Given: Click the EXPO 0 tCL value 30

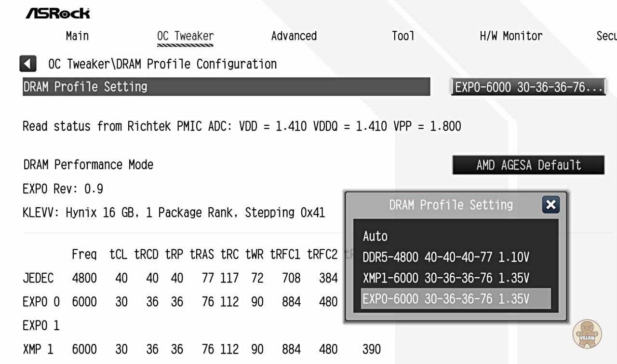Looking at the screenshot, I should (x=121, y=302).
